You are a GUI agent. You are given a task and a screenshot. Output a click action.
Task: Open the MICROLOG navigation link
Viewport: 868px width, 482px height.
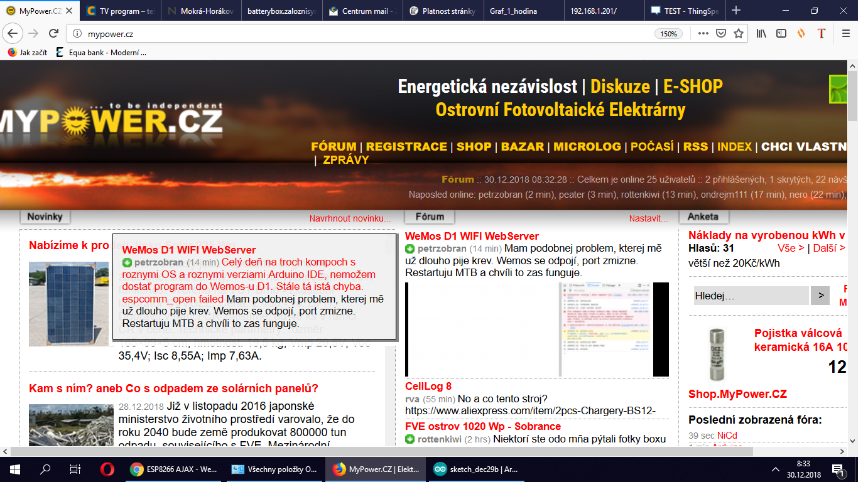[x=587, y=147]
